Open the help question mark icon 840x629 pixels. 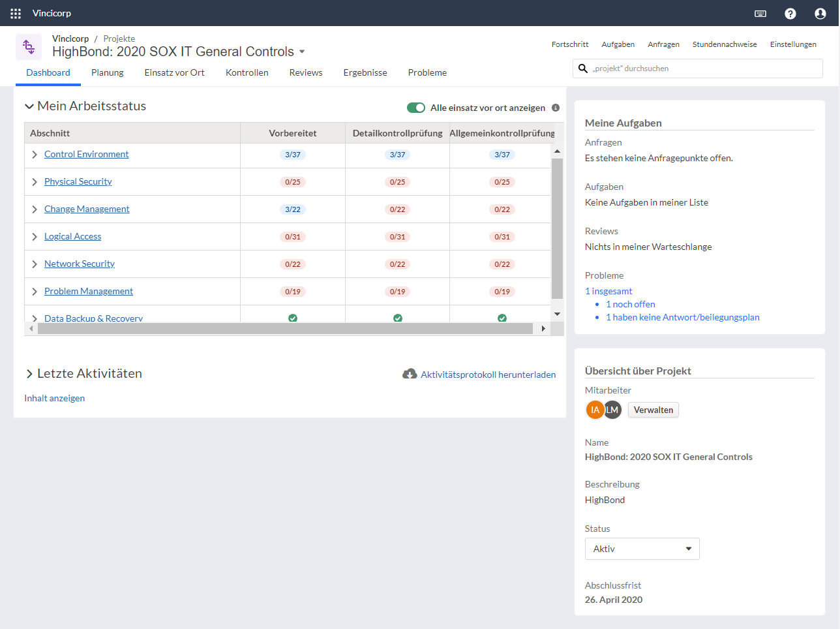pyautogui.click(x=790, y=13)
